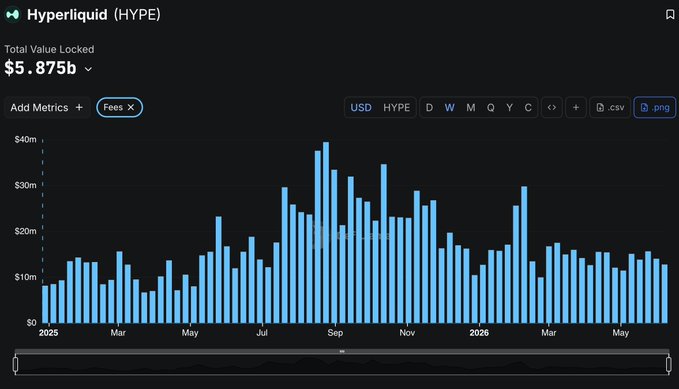Remove the Fees metric chip
The height and width of the screenshot is (389, 679).
pyautogui.click(x=131, y=107)
